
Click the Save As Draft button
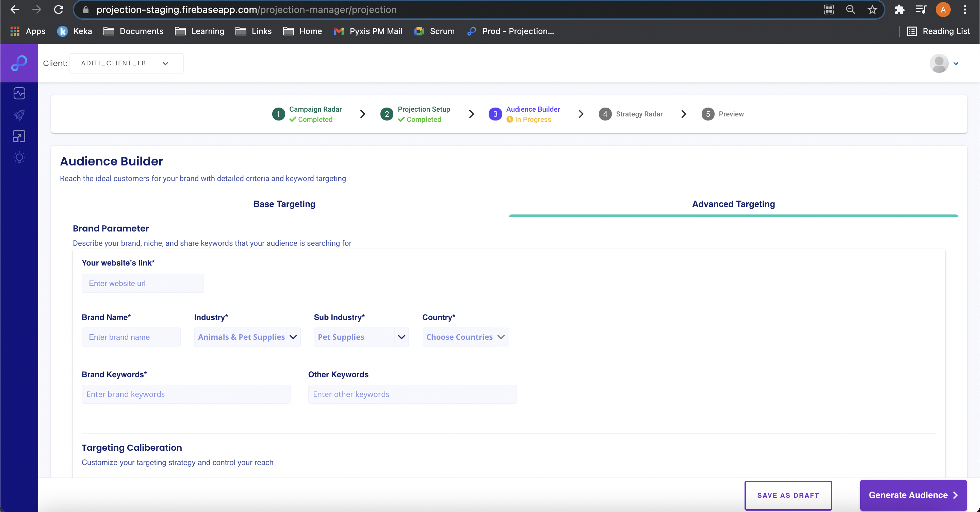click(788, 495)
